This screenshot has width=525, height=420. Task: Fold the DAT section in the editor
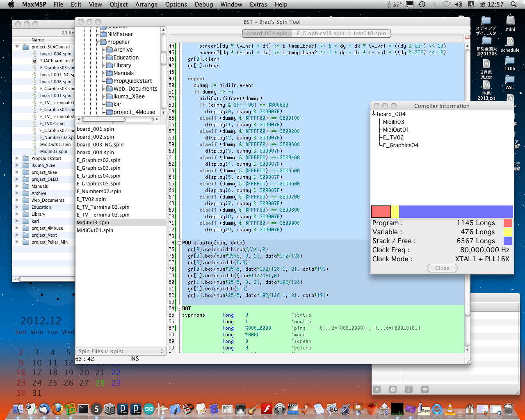(x=179, y=308)
